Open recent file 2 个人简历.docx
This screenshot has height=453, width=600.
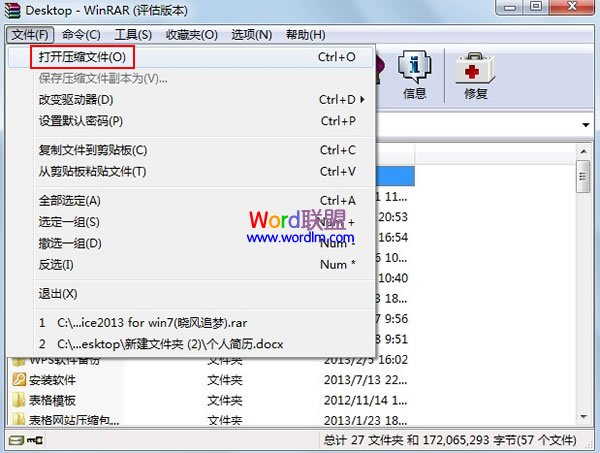(190, 344)
